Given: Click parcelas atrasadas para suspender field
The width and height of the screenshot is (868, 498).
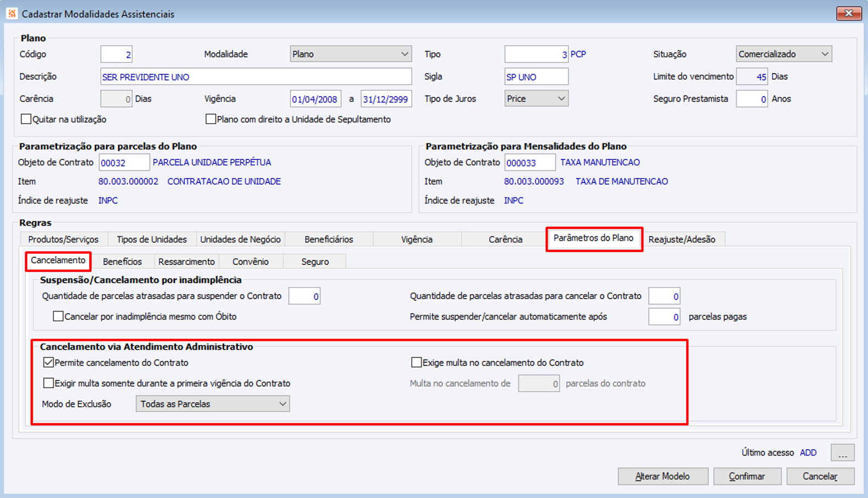Looking at the screenshot, I should [304, 296].
